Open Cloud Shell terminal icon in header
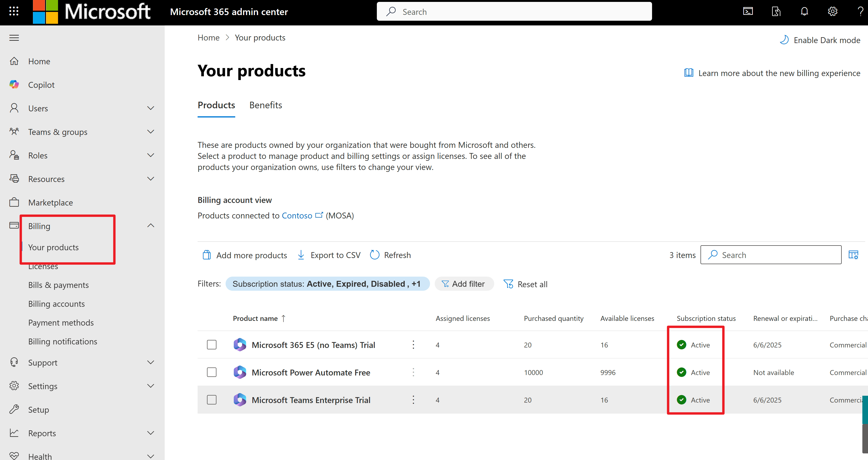This screenshot has width=868, height=460. coord(748,12)
